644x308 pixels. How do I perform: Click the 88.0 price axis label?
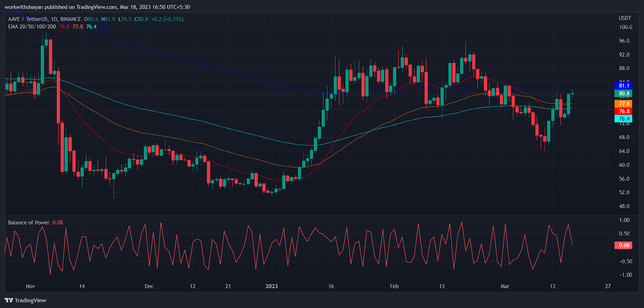(624, 69)
